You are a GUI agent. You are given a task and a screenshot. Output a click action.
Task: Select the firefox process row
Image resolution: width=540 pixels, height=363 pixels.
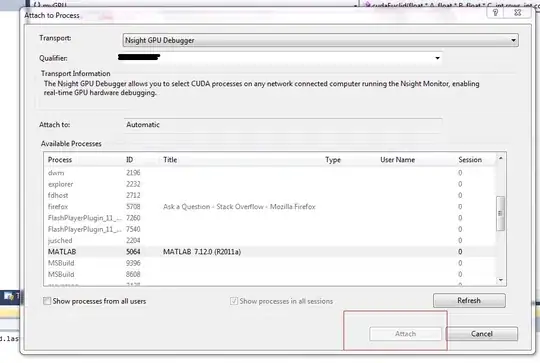click(x=270, y=207)
